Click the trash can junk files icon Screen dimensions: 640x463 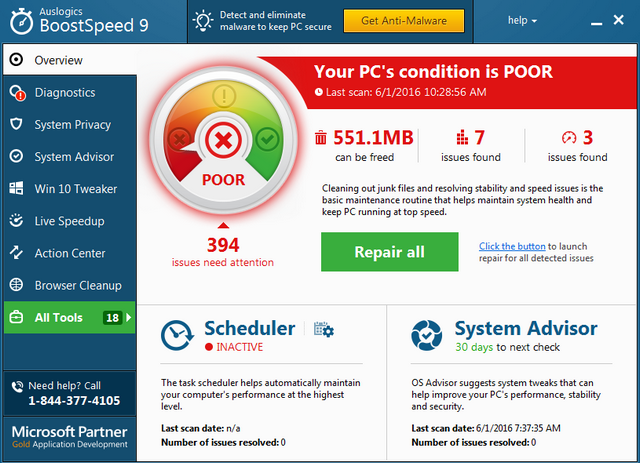click(x=321, y=138)
